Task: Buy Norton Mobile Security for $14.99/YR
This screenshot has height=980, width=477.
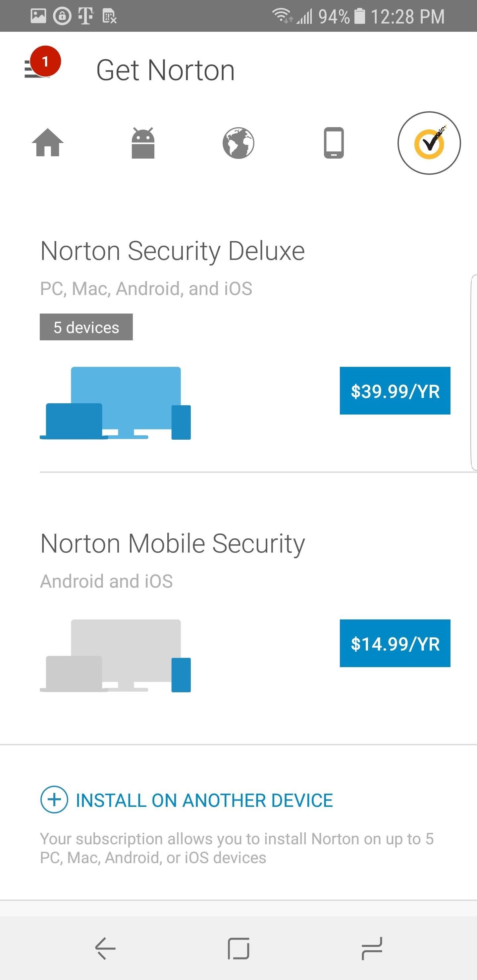Action: tap(395, 643)
